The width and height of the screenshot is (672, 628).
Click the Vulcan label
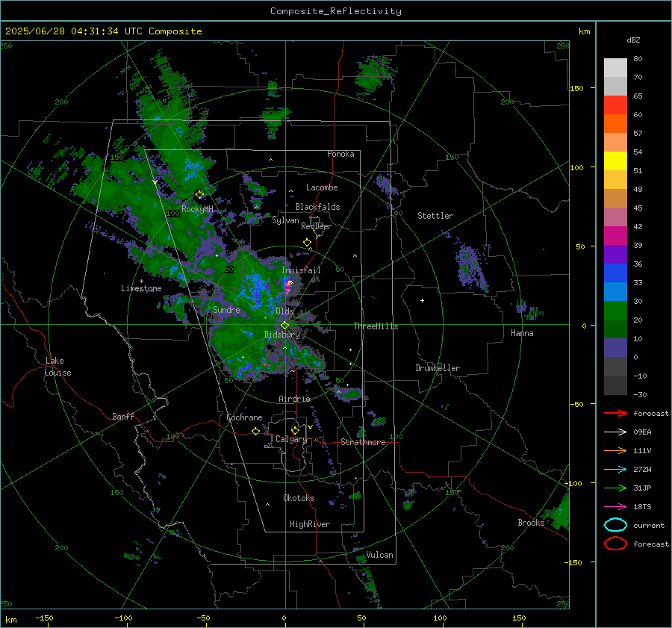(x=379, y=555)
